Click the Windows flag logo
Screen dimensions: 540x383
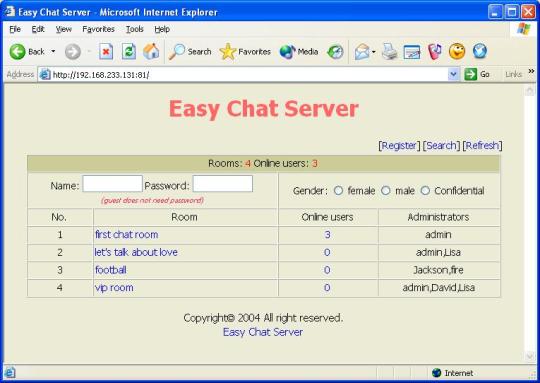[x=524, y=29]
